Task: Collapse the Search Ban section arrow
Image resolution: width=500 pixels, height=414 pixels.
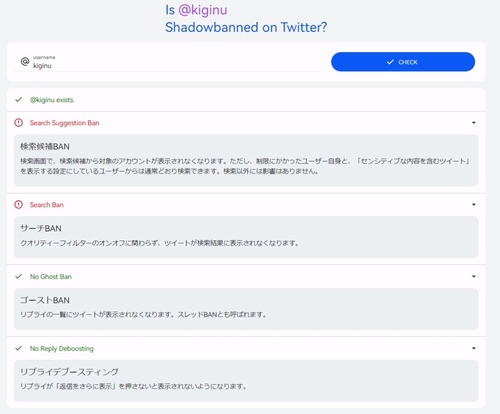Action: click(473, 204)
